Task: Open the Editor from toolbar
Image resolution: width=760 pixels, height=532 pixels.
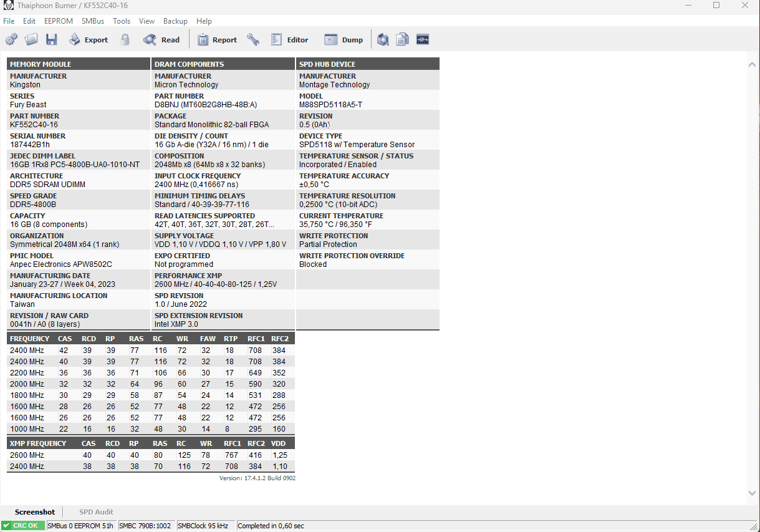Action: pos(290,40)
